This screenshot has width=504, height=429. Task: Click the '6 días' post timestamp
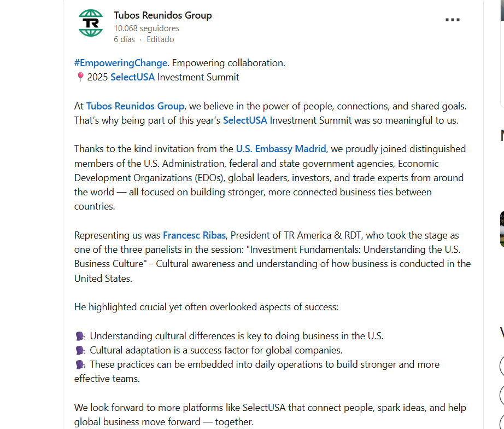(125, 39)
